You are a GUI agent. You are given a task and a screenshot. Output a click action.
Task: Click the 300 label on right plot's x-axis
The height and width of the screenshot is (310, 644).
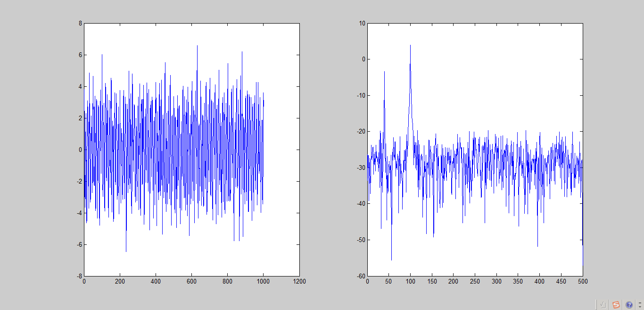click(x=496, y=281)
